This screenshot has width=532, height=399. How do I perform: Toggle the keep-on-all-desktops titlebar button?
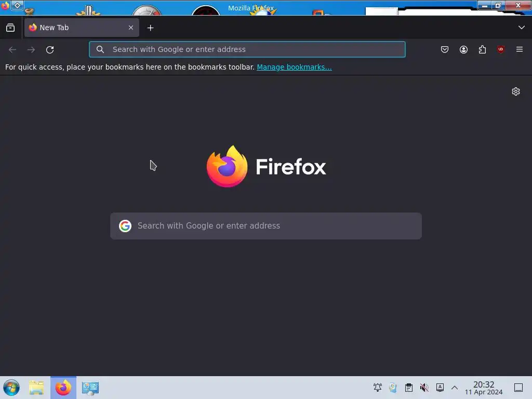coord(17,5)
